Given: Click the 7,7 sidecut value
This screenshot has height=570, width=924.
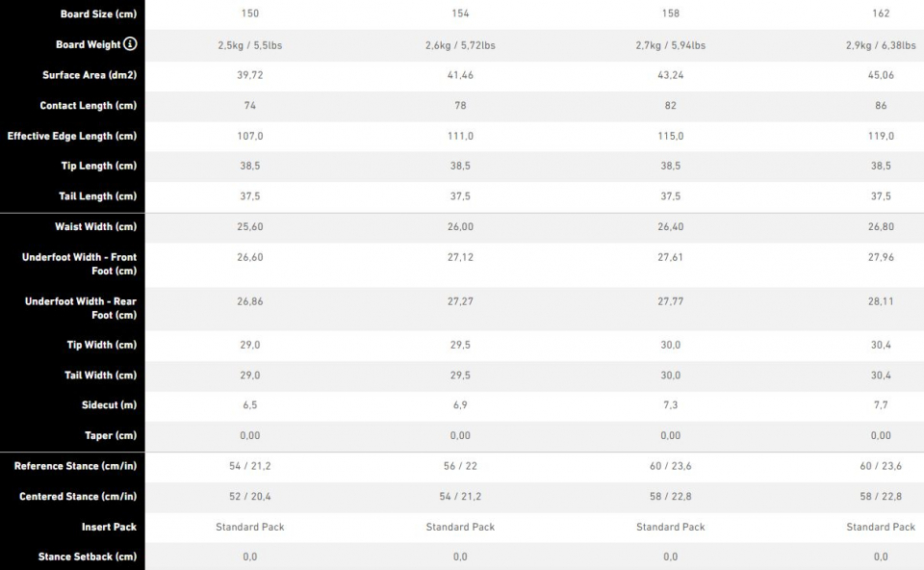Looking at the screenshot, I should click(881, 405).
